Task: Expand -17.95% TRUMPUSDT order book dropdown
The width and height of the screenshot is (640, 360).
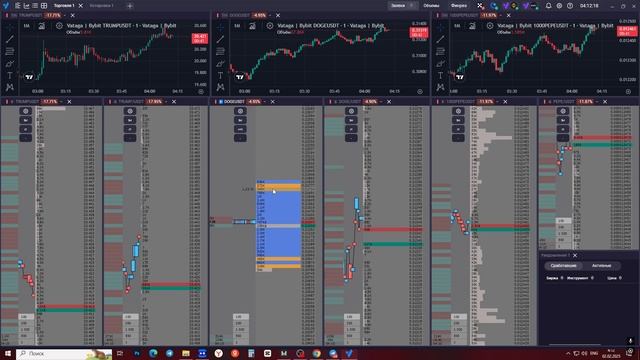Action: click(166, 102)
